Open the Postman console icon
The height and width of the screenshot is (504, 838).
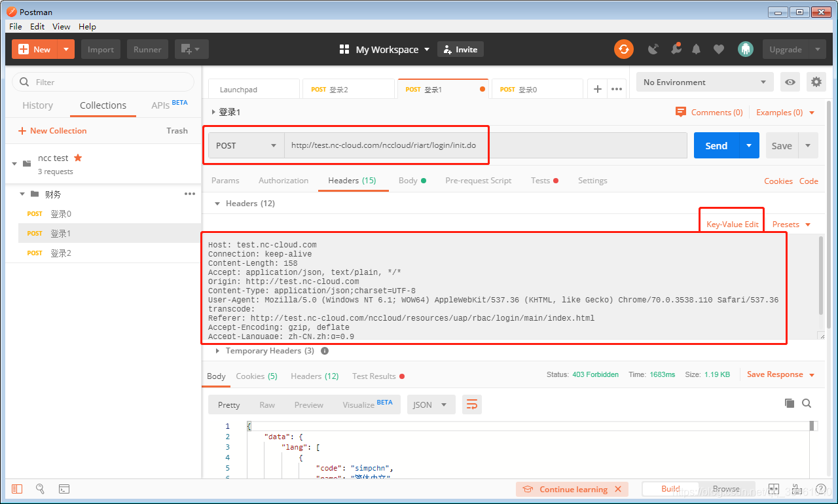pos(64,489)
